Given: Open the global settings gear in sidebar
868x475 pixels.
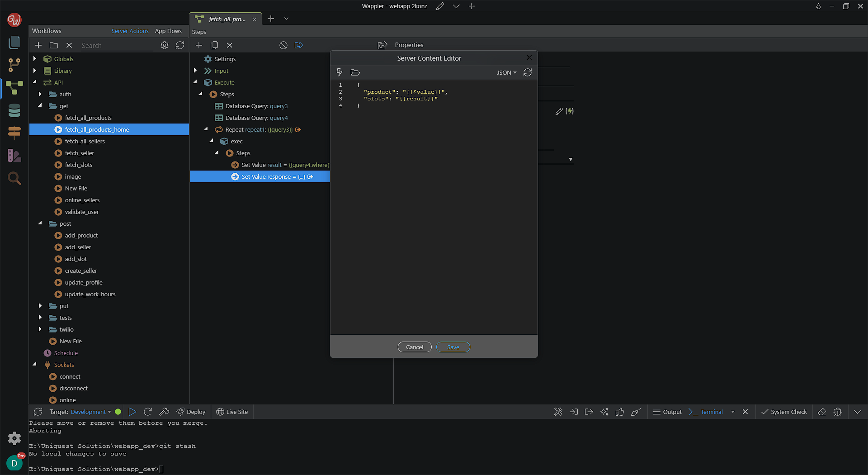Looking at the screenshot, I should tap(14, 438).
